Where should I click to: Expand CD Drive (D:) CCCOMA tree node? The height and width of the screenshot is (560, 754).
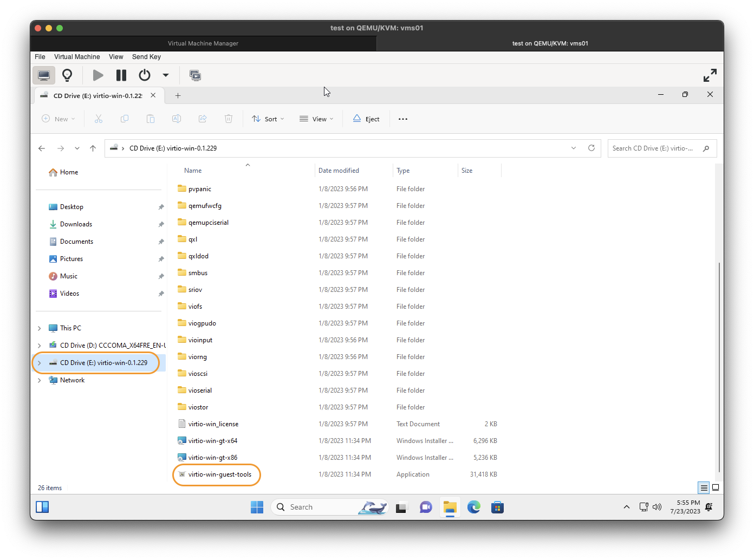40,346
